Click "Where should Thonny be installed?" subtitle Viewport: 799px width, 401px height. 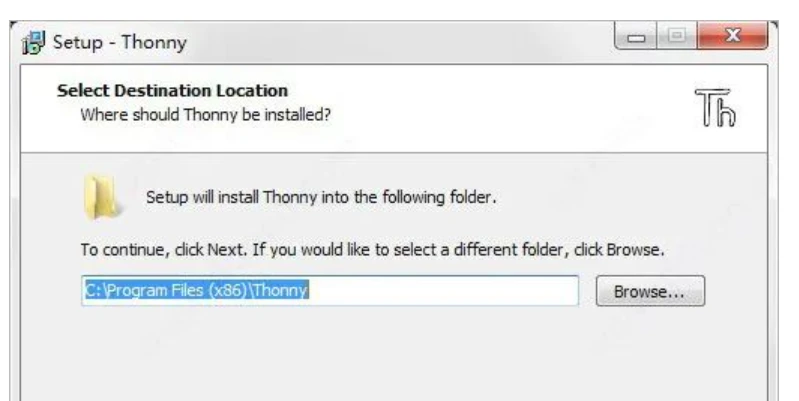pyautogui.click(x=205, y=114)
